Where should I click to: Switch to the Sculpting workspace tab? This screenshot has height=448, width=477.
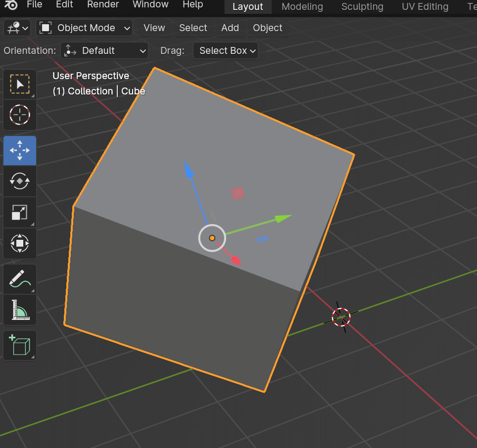(x=362, y=6)
